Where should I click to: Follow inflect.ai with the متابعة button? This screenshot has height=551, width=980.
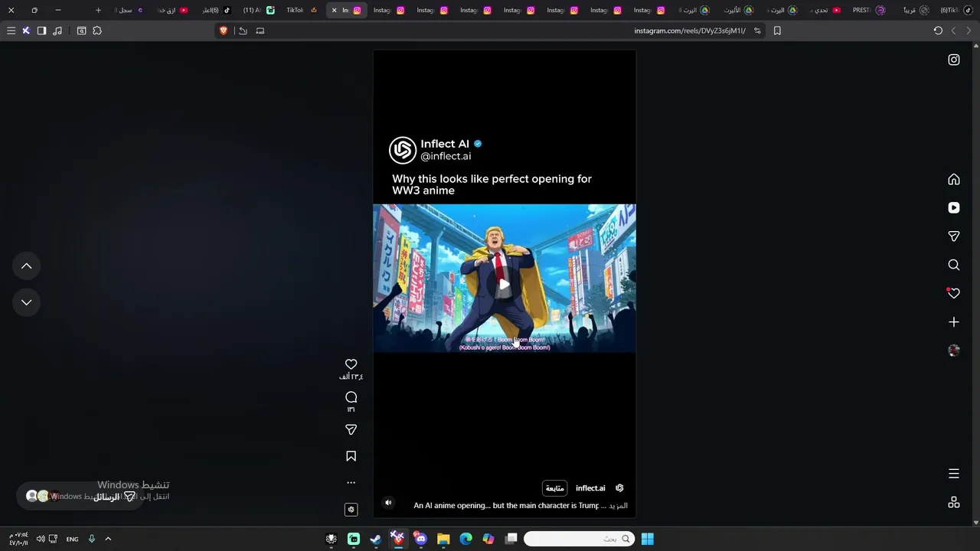click(555, 488)
